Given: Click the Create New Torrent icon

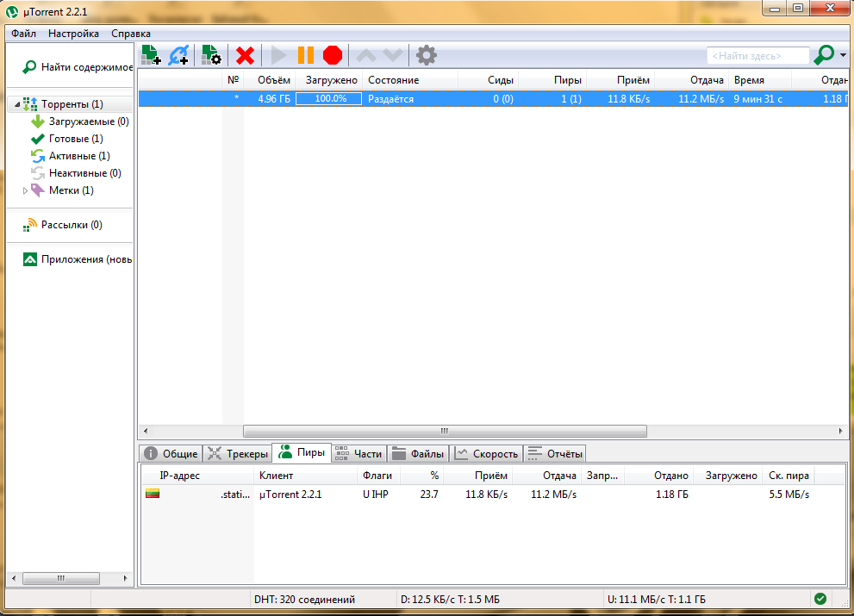Looking at the screenshot, I should point(211,55).
